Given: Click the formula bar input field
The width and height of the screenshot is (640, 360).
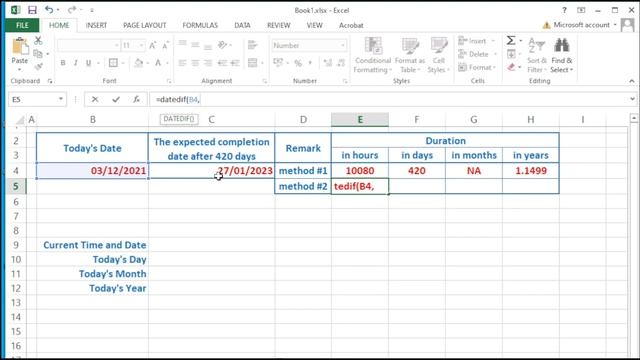Looking at the screenshot, I should coord(388,99).
